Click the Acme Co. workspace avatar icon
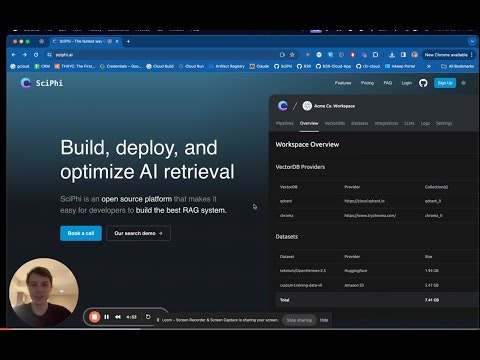The width and height of the screenshot is (480, 360). (x=307, y=106)
